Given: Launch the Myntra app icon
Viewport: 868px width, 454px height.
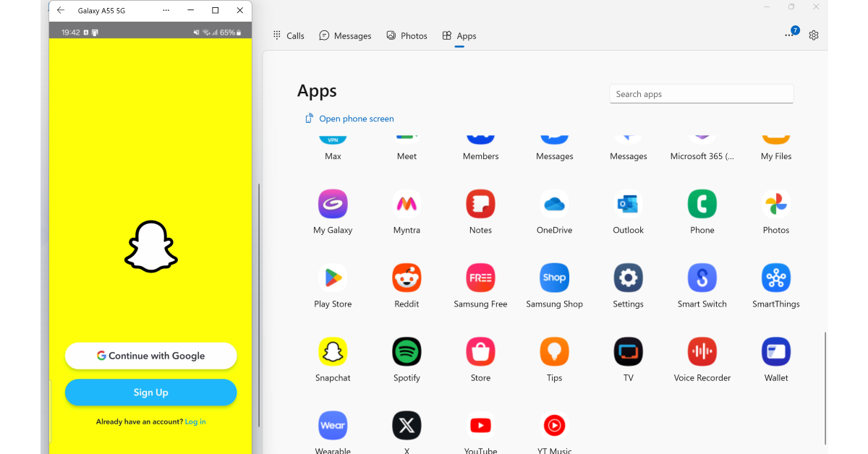Looking at the screenshot, I should click(407, 204).
